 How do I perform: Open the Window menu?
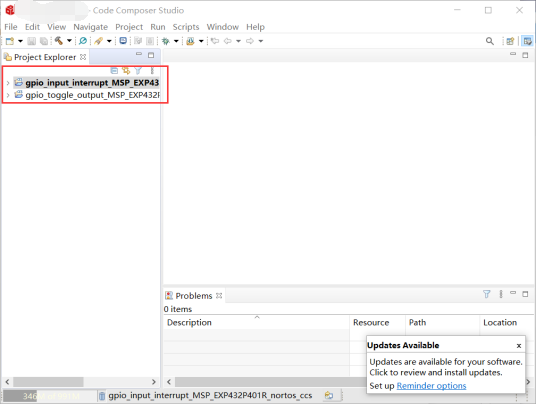click(223, 27)
